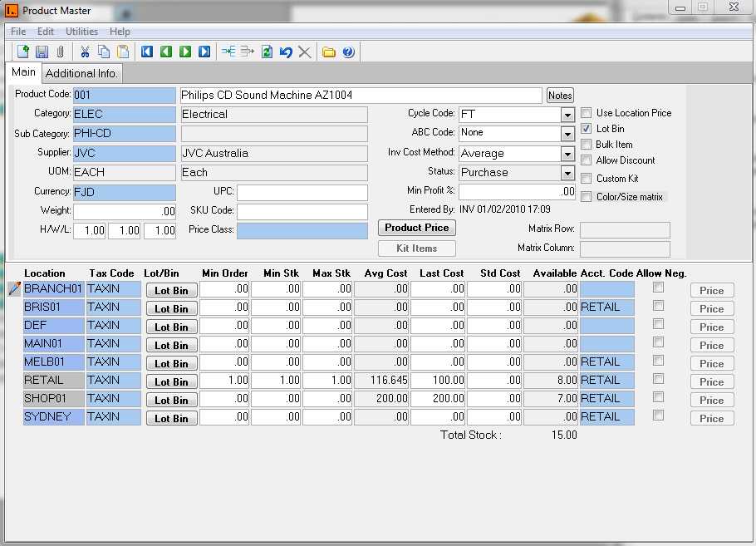Go to the last record
The height and width of the screenshot is (546, 756).
[x=204, y=52]
